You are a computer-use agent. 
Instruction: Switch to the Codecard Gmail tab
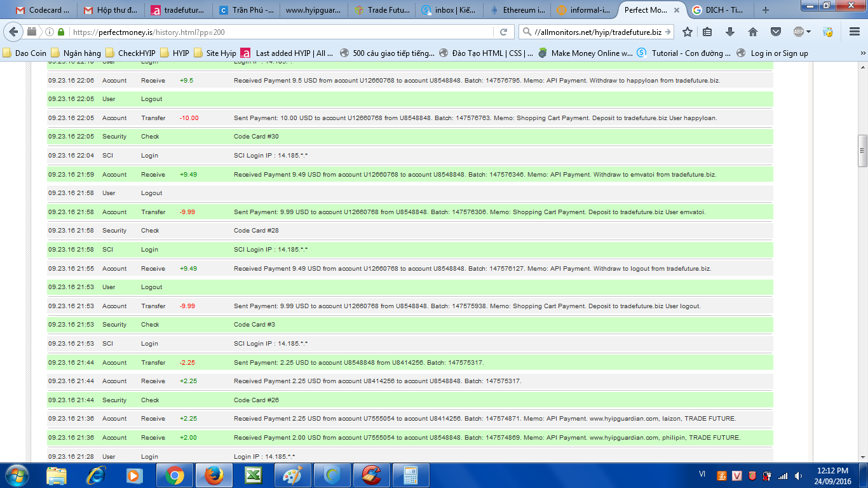coord(41,10)
